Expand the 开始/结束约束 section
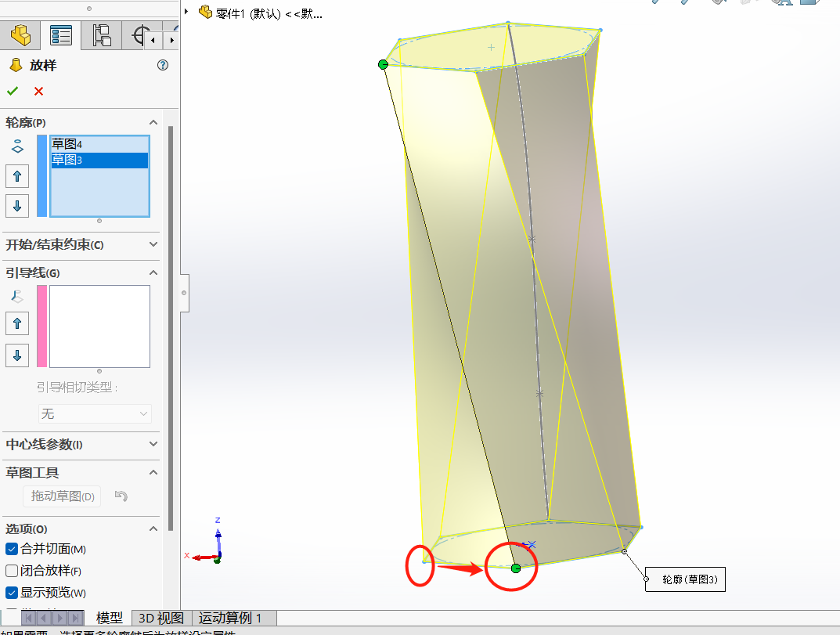This screenshot has height=635, width=840. pos(153,244)
